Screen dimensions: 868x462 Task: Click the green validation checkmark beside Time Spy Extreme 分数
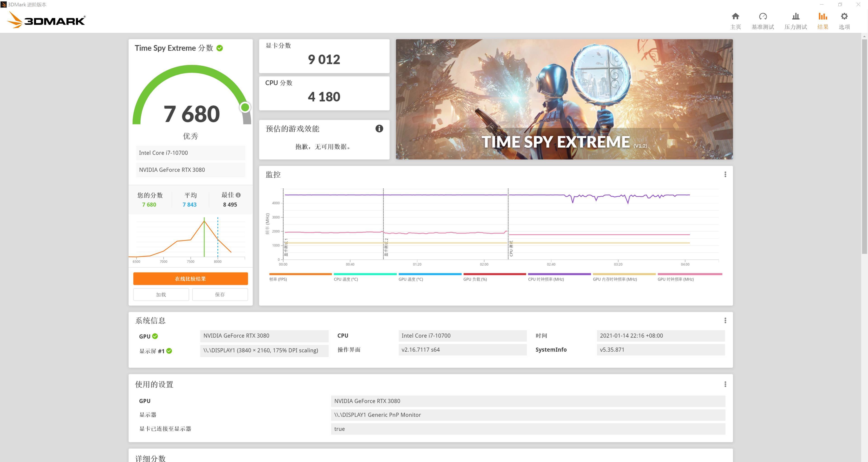(220, 48)
